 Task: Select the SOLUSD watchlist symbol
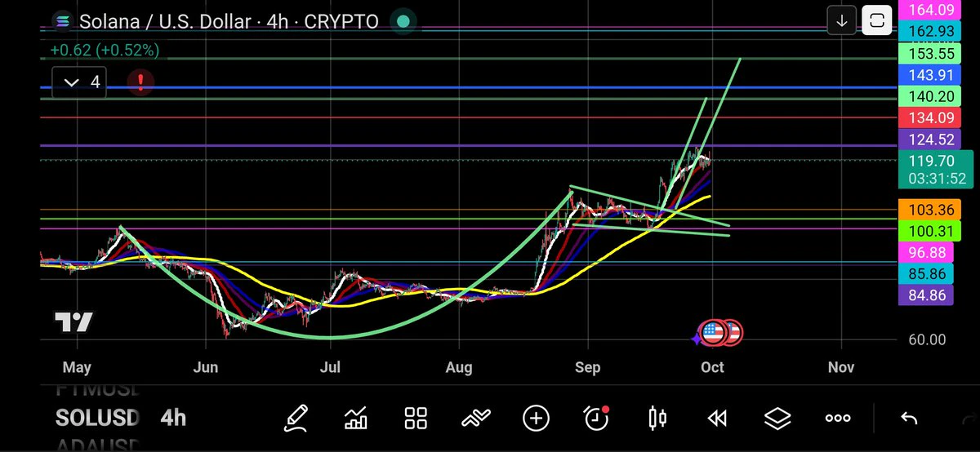[x=97, y=419]
